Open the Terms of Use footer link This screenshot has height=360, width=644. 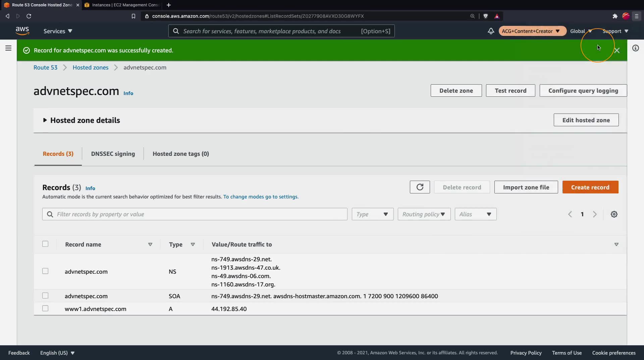pos(567,353)
